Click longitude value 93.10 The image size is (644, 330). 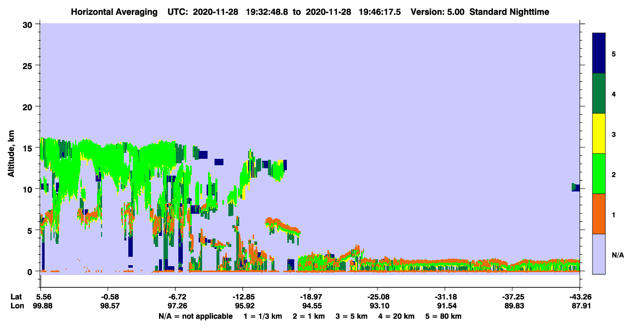click(379, 306)
